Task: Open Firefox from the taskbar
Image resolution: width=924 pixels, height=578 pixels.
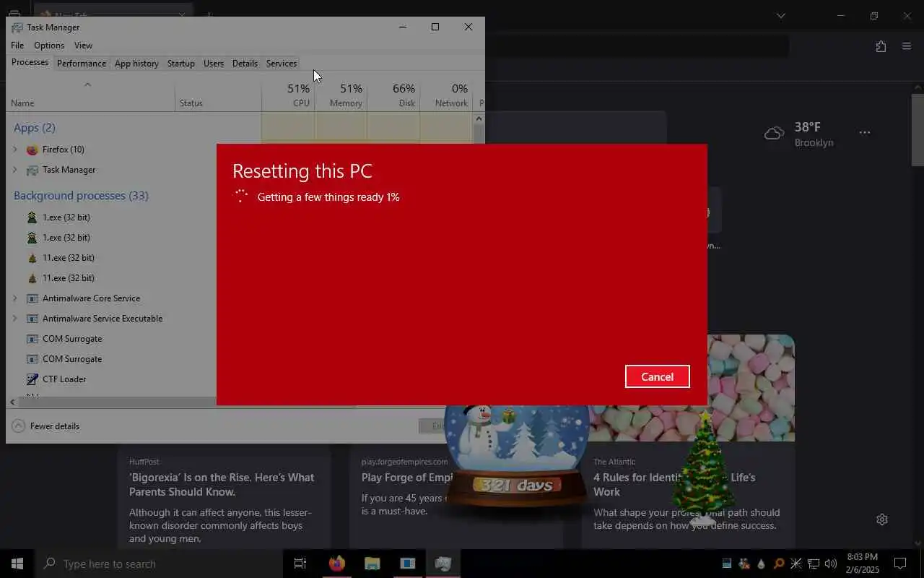Action: tap(336, 564)
